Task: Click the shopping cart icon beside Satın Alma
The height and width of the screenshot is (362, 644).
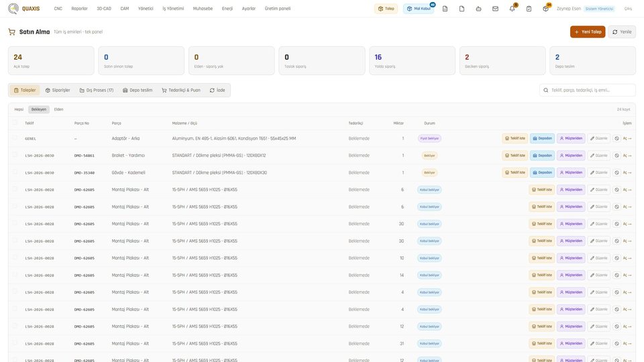Action: tap(11, 32)
